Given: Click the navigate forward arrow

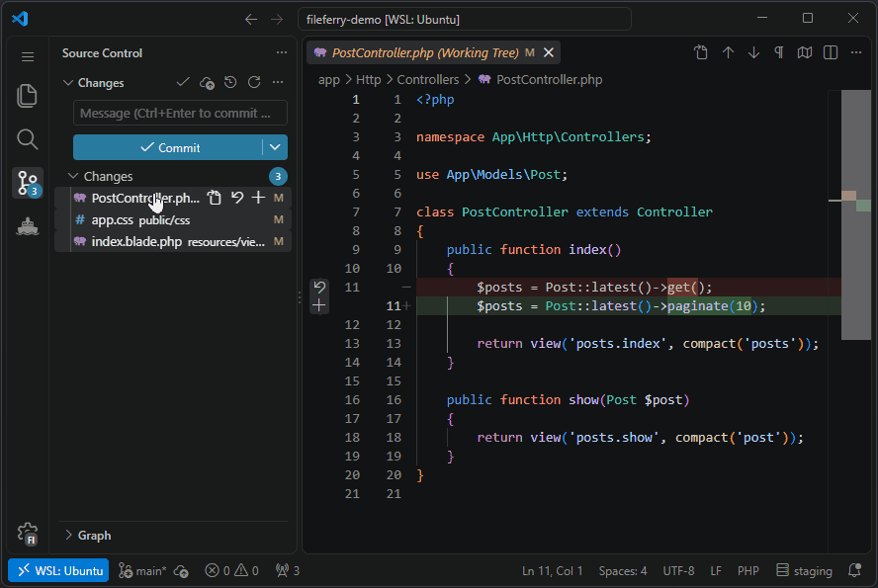Looking at the screenshot, I should pos(277,20).
